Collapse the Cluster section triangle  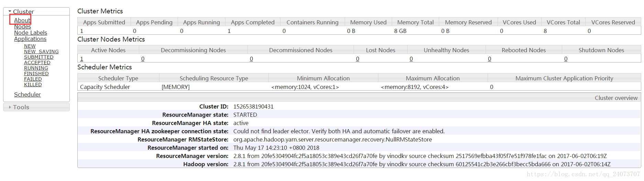click(10, 12)
